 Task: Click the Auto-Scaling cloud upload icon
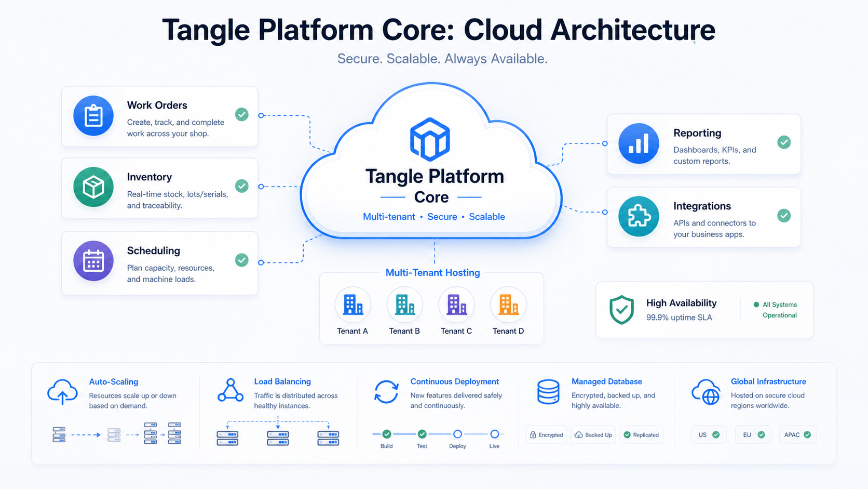click(x=62, y=392)
